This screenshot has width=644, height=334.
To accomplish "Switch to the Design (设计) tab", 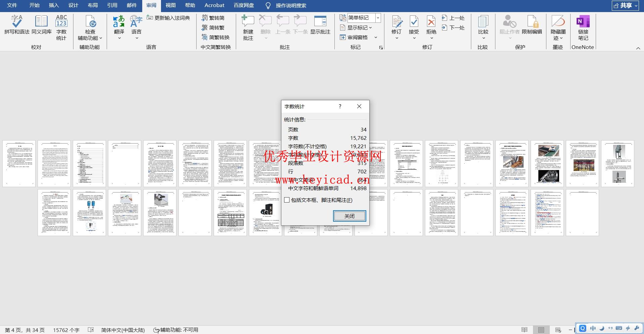I will click(x=73, y=5).
